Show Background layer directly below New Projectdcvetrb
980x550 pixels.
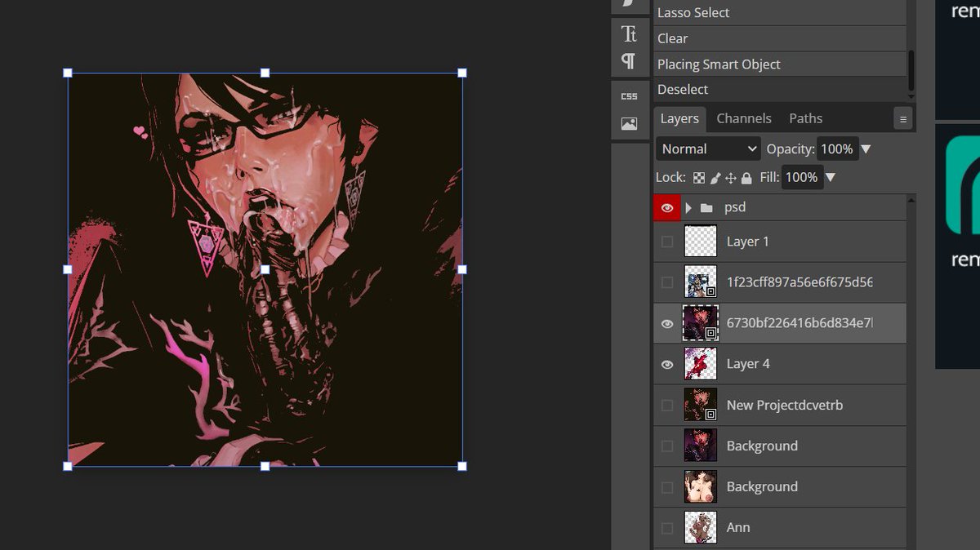(x=667, y=446)
